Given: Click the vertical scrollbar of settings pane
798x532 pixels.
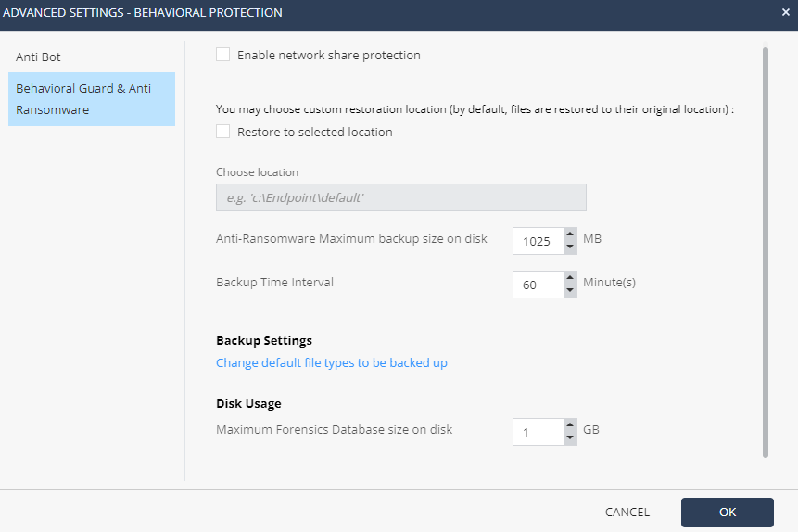Looking at the screenshot, I should tap(765, 252).
